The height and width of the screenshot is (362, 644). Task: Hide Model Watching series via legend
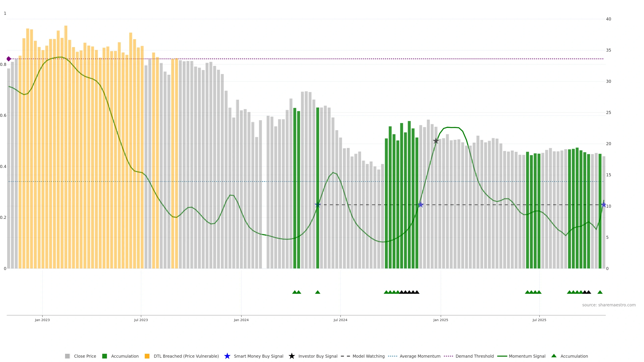point(368,356)
